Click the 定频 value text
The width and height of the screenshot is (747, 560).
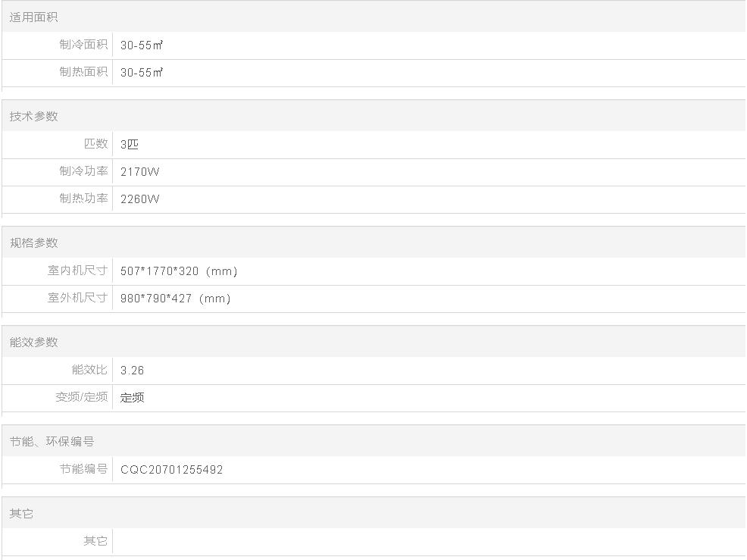[132, 397]
